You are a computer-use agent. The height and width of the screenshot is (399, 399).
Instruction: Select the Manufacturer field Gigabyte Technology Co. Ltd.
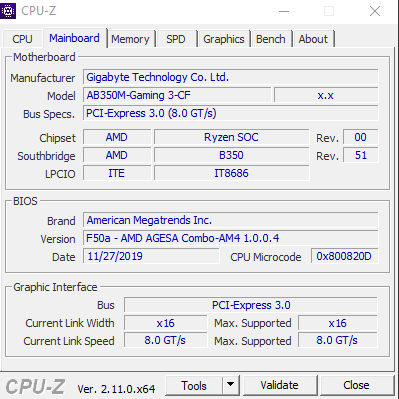231,77
